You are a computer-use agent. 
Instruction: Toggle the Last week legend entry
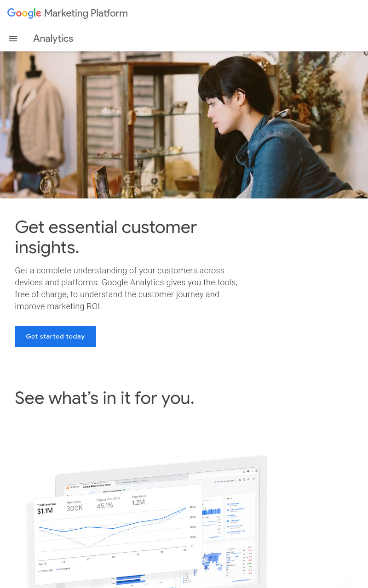pos(63,569)
